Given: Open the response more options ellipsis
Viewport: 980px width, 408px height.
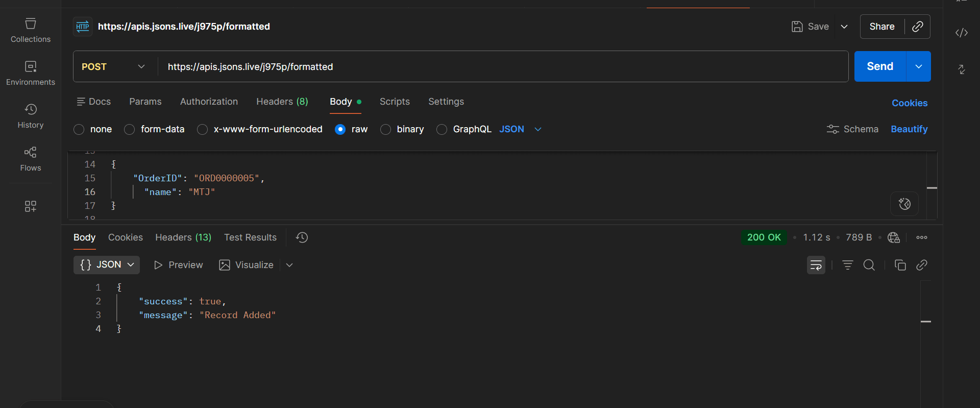Looking at the screenshot, I should (x=922, y=237).
